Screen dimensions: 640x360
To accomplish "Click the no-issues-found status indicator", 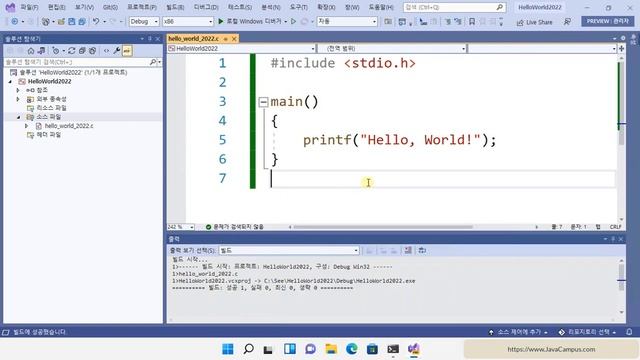I will pyautogui.click(x=235, y=227).
